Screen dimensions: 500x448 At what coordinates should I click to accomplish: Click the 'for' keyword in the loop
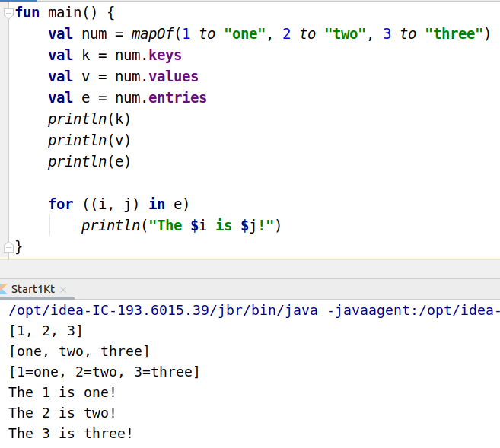pyautogui.click(x=61, y=204)
